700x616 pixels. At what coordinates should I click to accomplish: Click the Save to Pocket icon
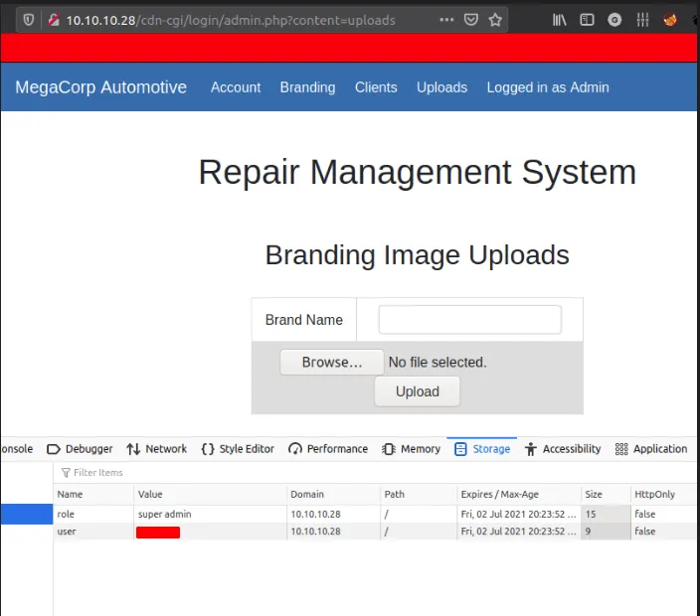pos(471,20)
